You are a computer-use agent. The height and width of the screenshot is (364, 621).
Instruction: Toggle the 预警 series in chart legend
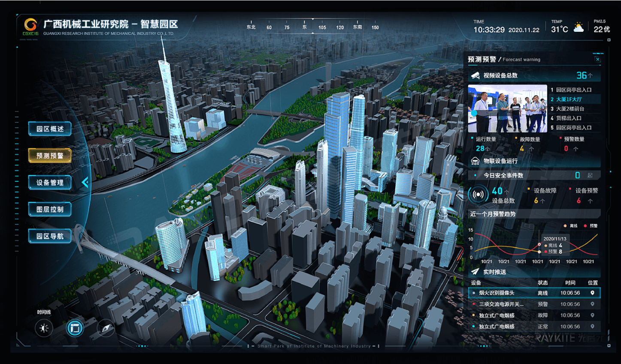(x=591, y=226)
